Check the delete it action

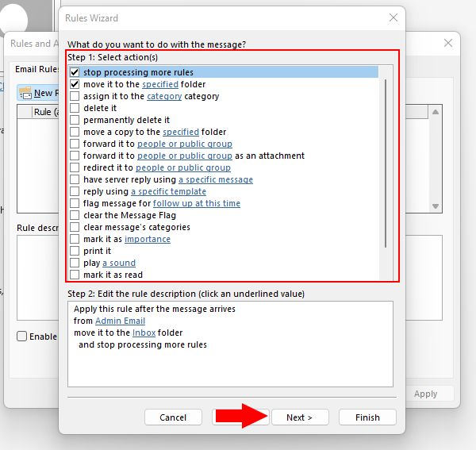point(75,108)
